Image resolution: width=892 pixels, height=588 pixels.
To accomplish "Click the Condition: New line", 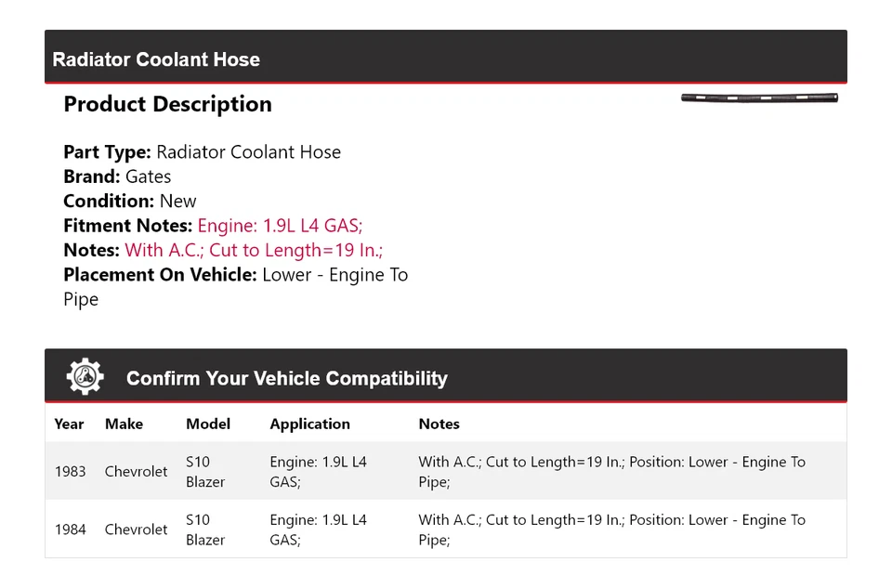I will tap(130, 201).
